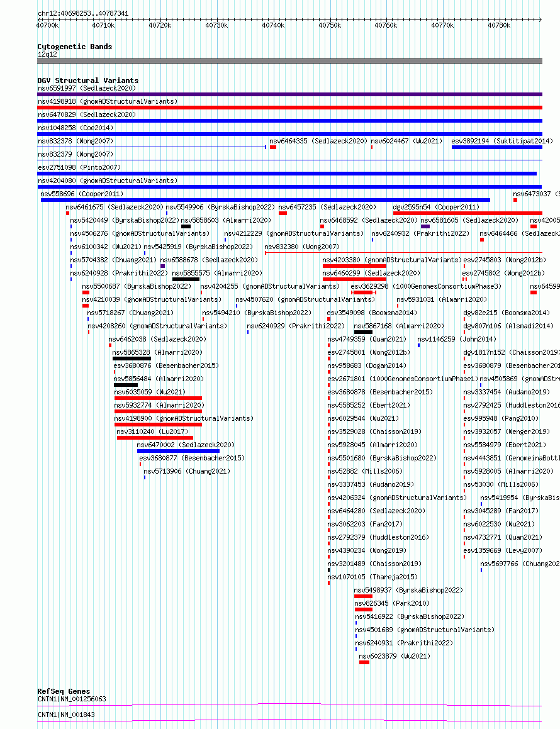
Task: Click esv3680876 (Besenbacher2015) label
Action: [167, 366]
